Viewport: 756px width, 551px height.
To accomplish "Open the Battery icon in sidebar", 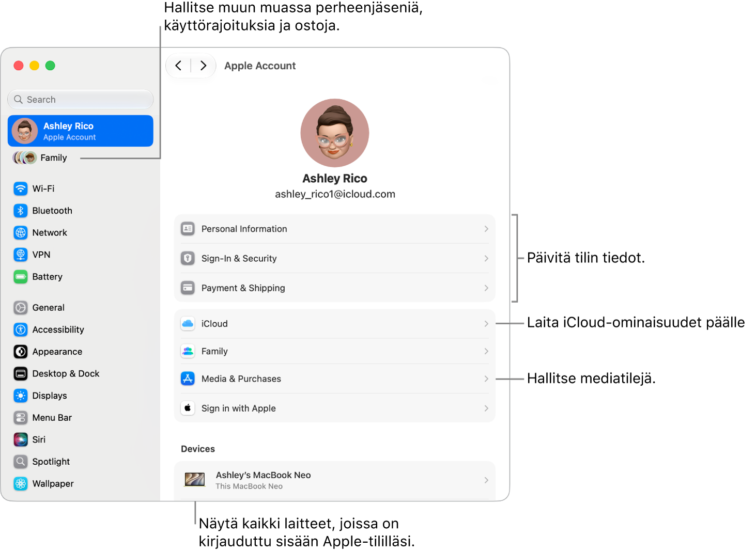I will point(21,277).
